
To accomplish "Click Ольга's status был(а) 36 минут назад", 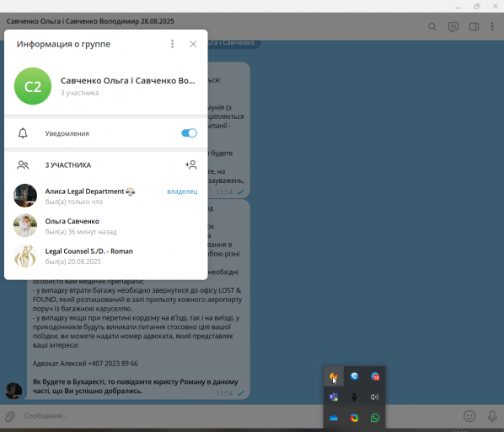I will (x=81, y=232).
